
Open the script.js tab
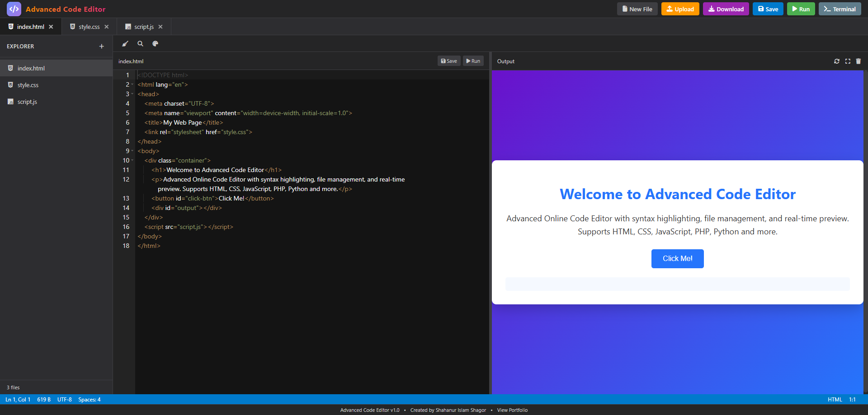tap(142, 27)
